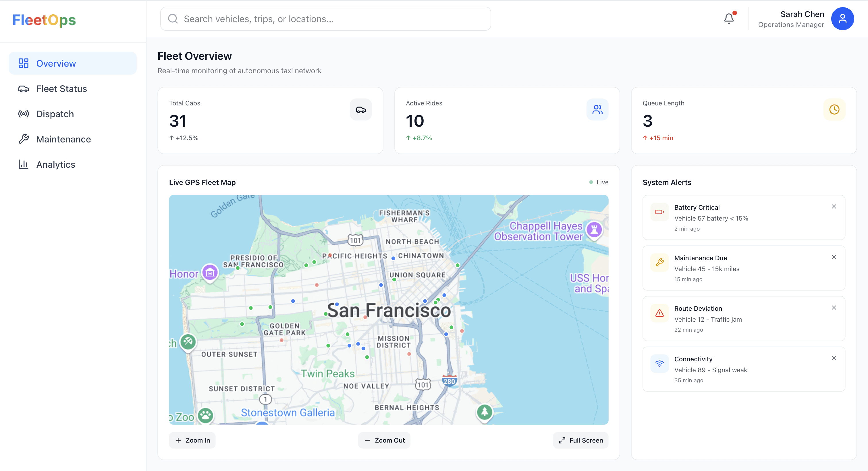Click the Active Rides passengers icon
Image resolution: width=868 pixels, height=471 pixels.
tap(597, 109)
